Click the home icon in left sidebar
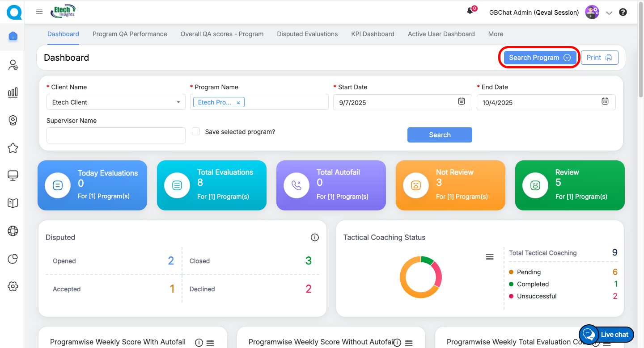The height and width of the screenshot is (348, 644). coord(13,36)
